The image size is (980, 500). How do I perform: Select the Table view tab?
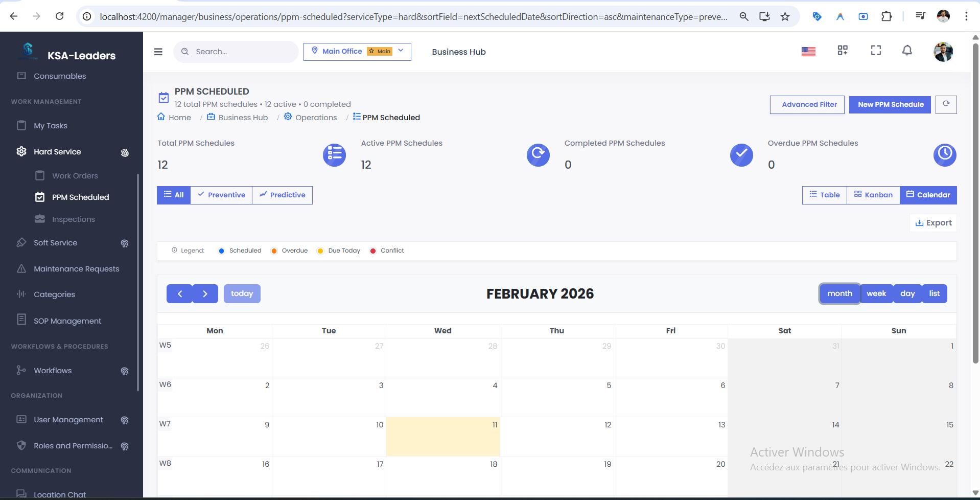[824, 195]
